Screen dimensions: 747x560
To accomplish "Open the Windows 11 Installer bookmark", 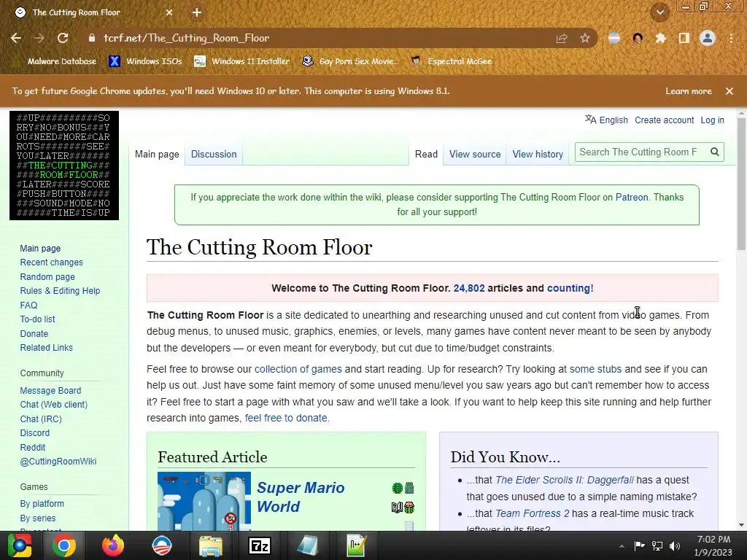I will [242, 61].
